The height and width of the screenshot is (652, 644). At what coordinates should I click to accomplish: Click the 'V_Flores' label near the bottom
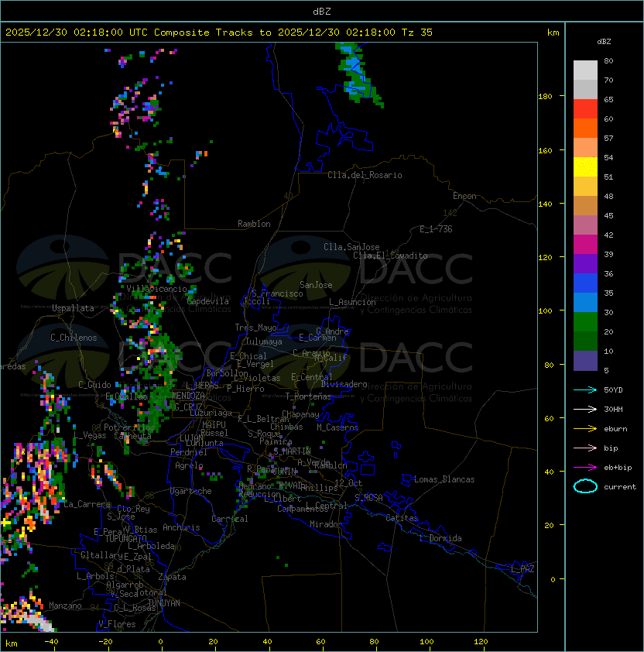pyautogui.click(x=117, y=623)
